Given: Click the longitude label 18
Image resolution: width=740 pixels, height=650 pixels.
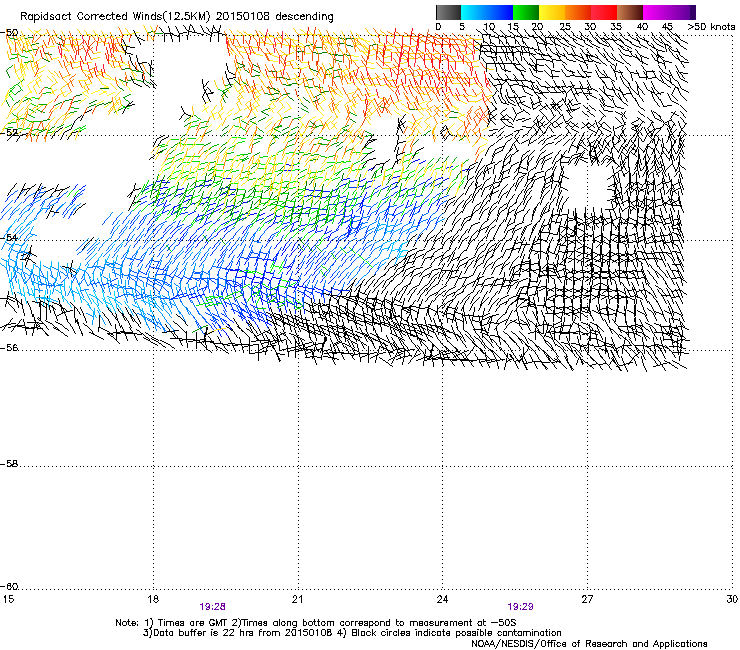Looking at the screenshot, I should [x=153, y=599].
